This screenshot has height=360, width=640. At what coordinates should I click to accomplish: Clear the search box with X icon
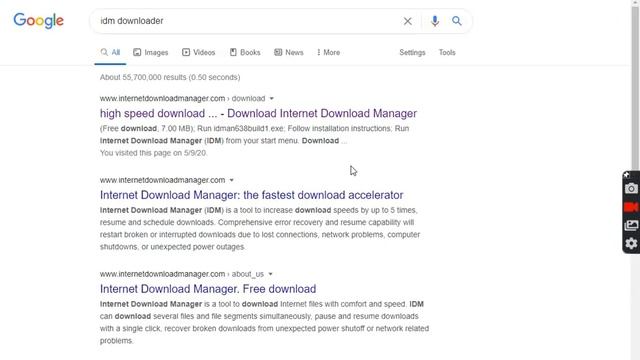(407, 21)
